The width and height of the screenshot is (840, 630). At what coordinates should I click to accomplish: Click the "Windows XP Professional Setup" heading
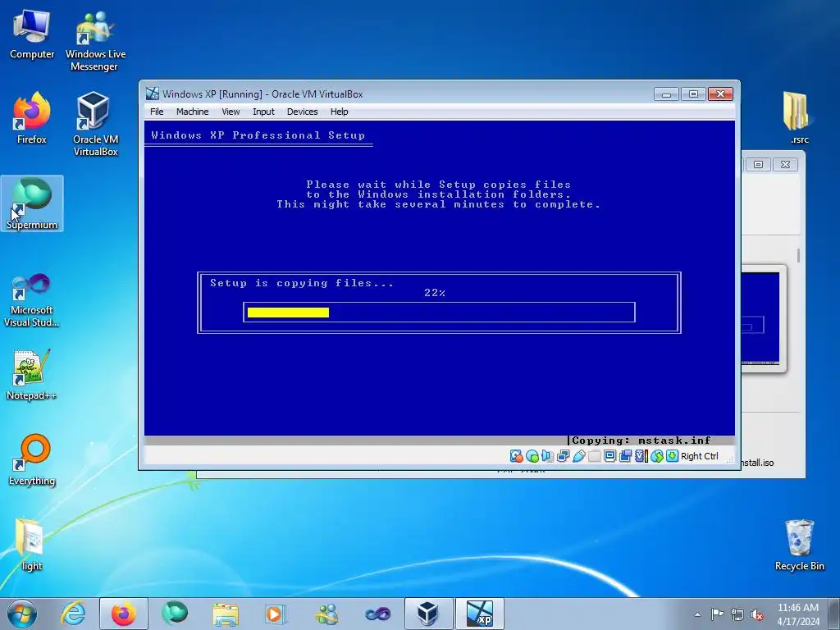point(258,135)
